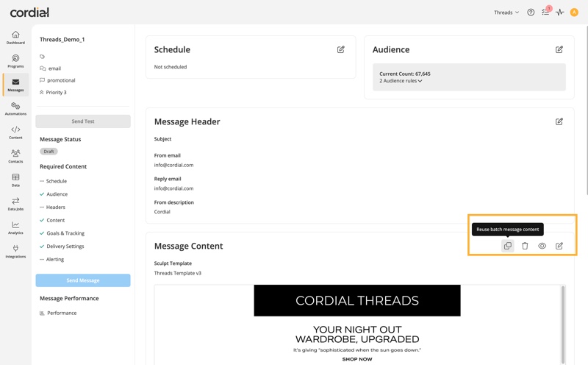
Task: Click the email preview scrollbar
Action: [563, 325]
